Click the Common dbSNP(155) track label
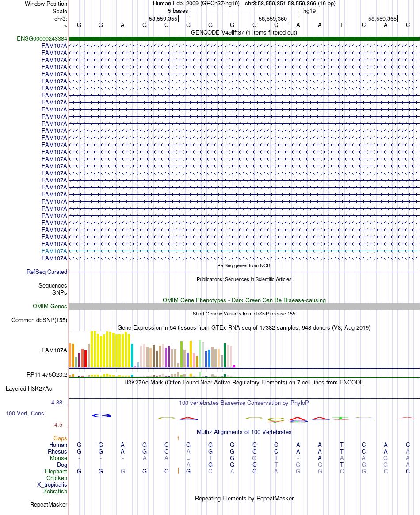This screenshot has width=420, height=515. 39,320
